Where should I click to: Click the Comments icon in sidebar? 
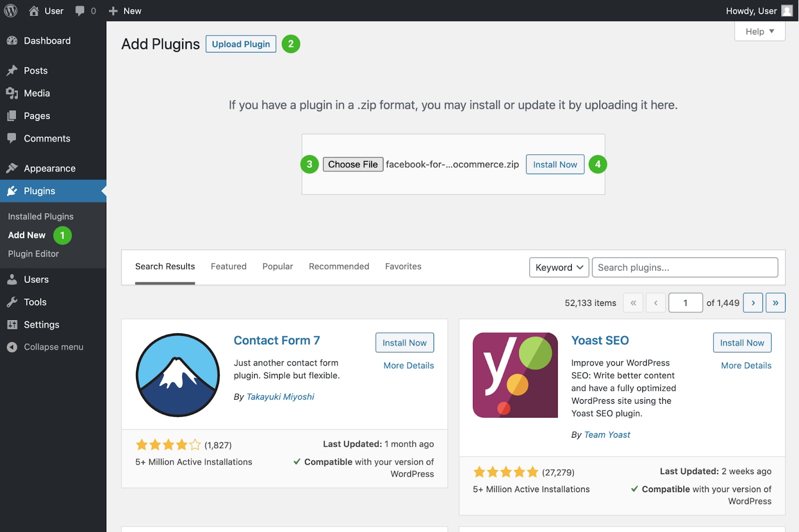coord(12,138)
